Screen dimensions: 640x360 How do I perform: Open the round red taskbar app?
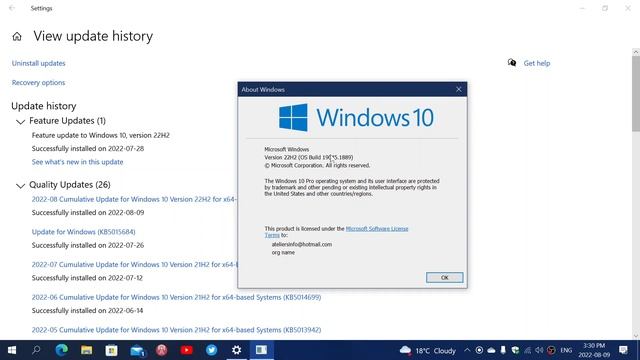coord(162,350)
